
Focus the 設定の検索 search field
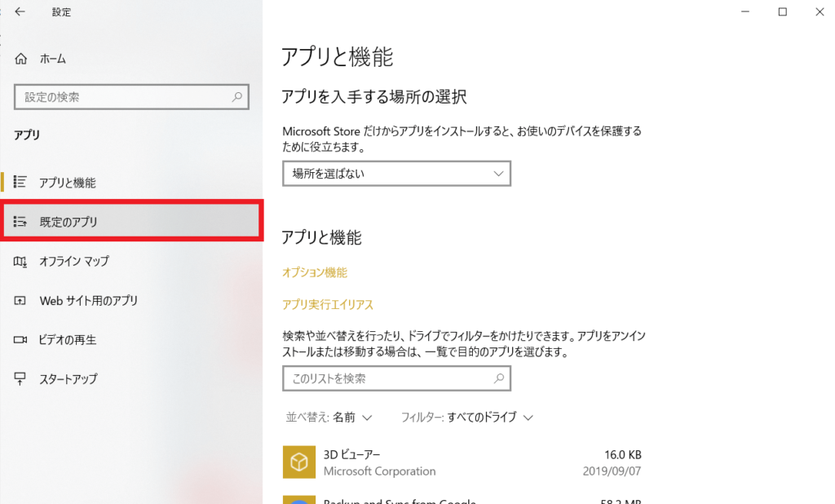[x=122, y=97]
